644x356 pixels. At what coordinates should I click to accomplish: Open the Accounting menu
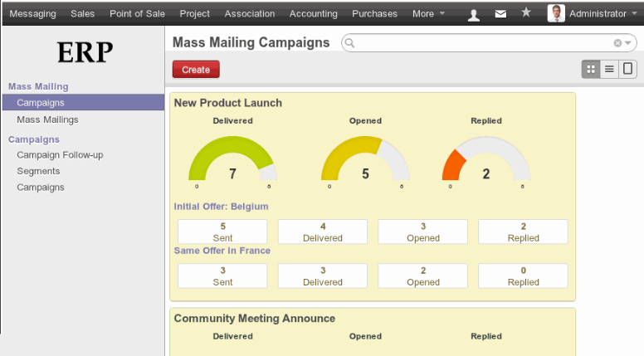click(314, 13)
